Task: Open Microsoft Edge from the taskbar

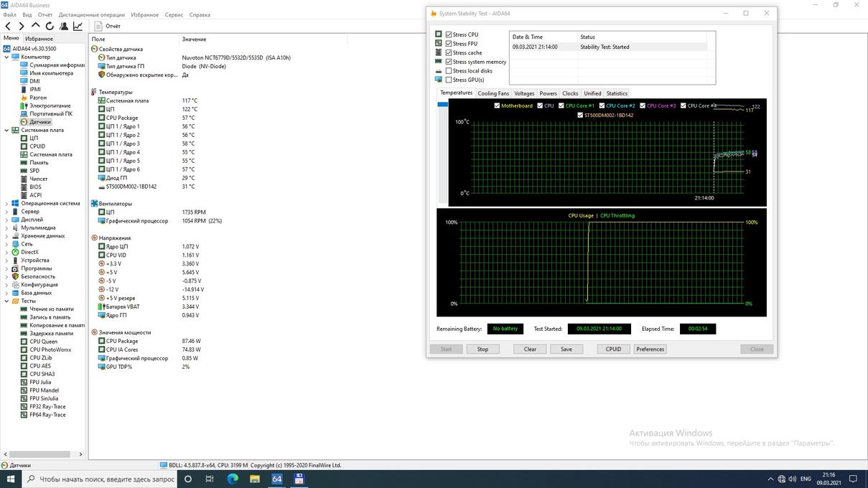Action: click(233, 479)
